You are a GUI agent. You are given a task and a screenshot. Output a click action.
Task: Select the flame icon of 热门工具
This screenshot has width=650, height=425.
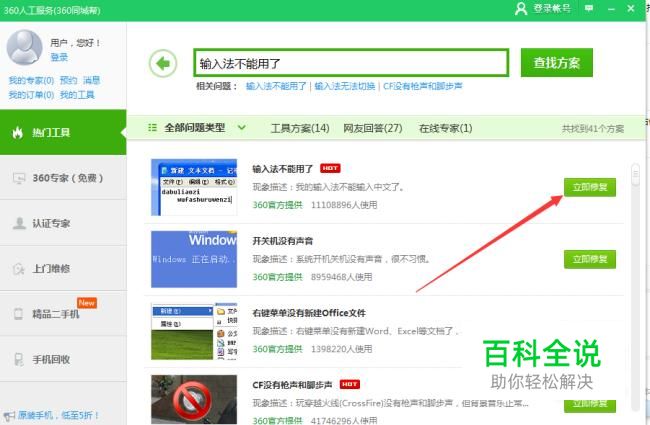tap(17, 132)
